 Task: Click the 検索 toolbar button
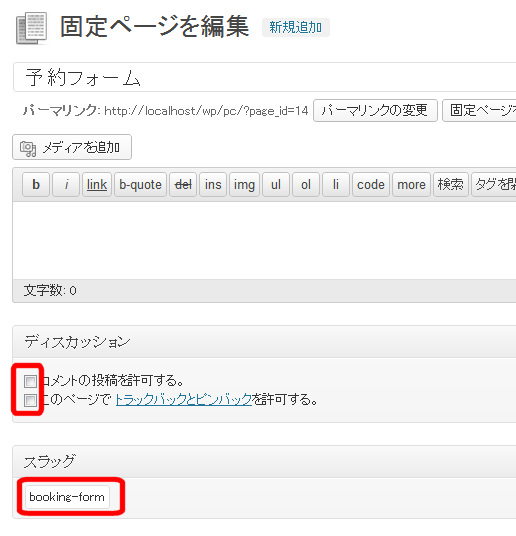[x=451, y=185]
